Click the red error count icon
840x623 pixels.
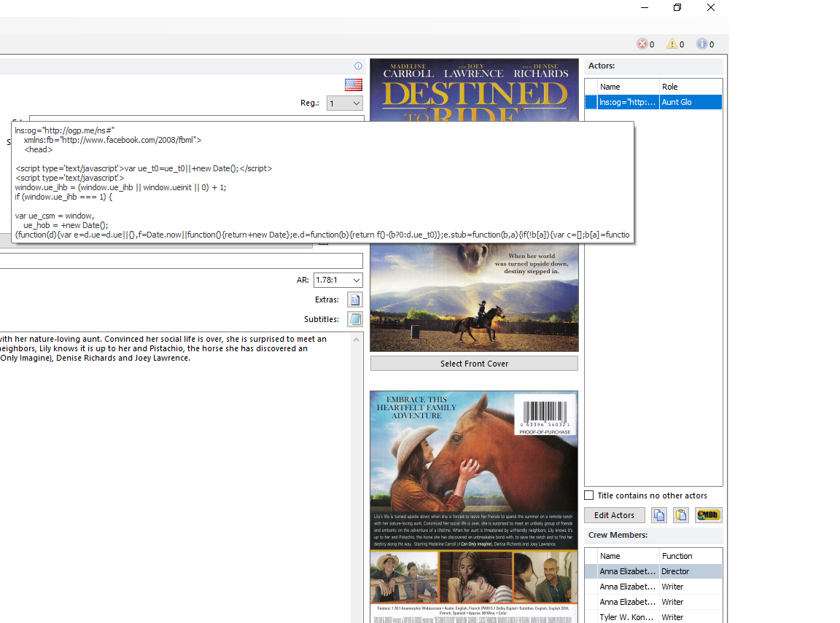pos(642,44)
